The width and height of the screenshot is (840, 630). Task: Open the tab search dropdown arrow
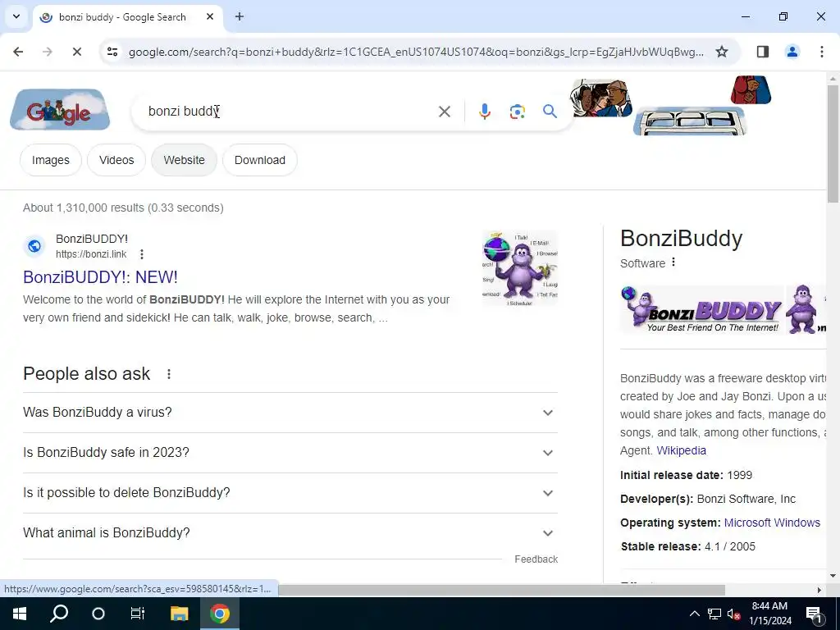[x=16, y=16]
